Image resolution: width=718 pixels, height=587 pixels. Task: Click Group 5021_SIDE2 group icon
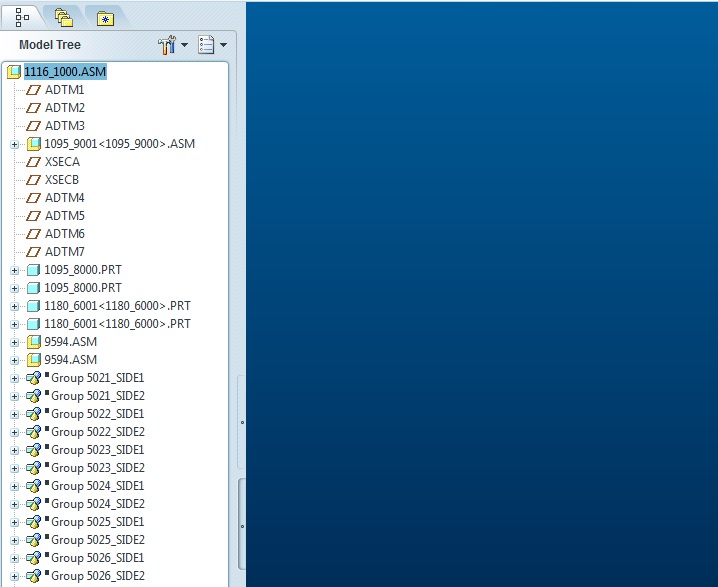point(33,396)
